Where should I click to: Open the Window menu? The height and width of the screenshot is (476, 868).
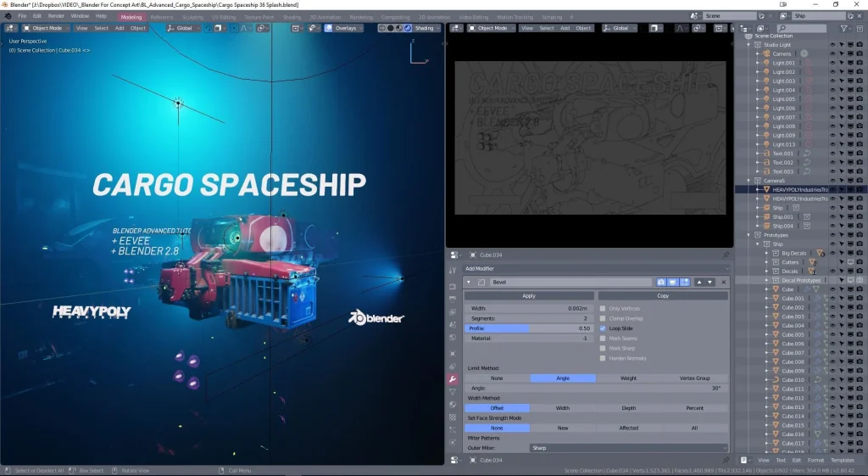tap(80, 16)
